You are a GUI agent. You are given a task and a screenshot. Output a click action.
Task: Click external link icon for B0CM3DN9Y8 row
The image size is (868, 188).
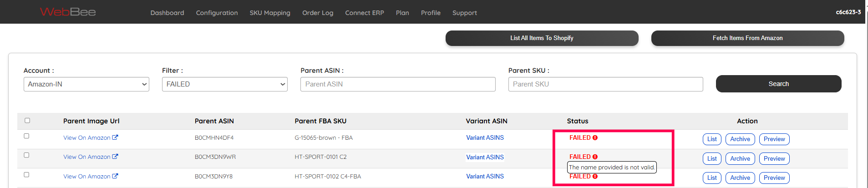pos(115,176)
